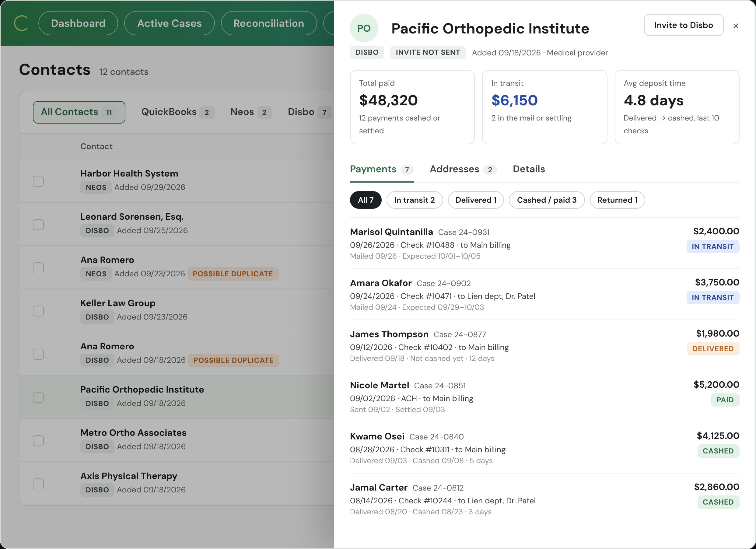This screenshot has height=549, width=756.
Task: Go to Active Cases
Action: click(169, 23)
